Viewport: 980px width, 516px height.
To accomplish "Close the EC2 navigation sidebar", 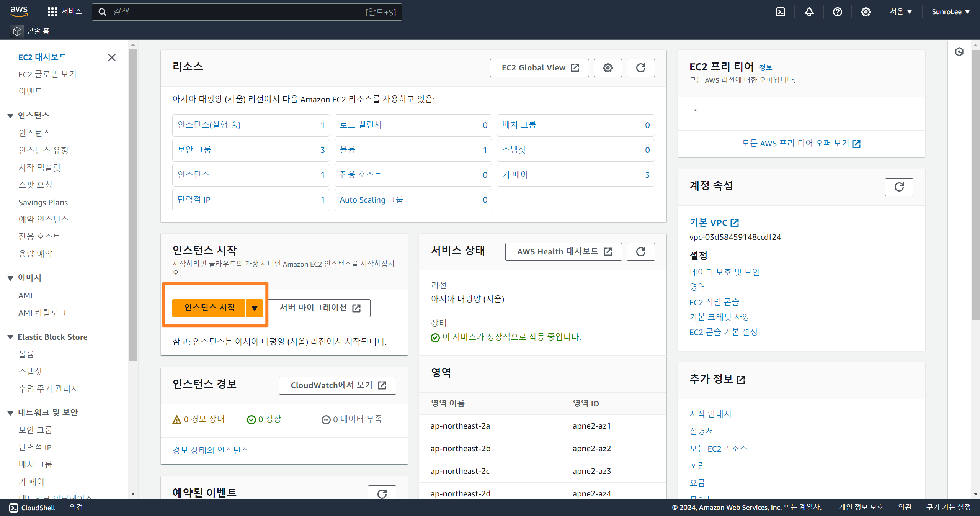I will click(112, 57).
